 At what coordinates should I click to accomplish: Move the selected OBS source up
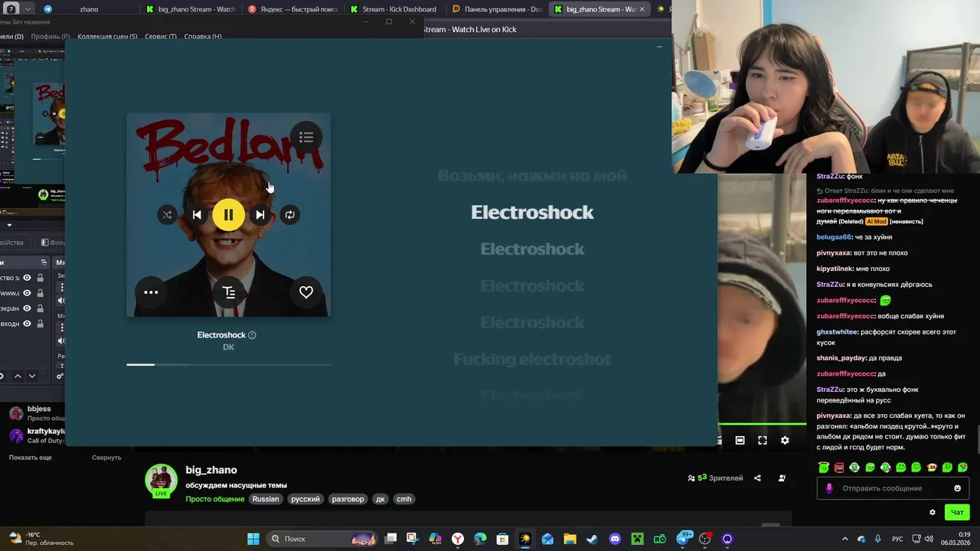[x=18, y=376]
